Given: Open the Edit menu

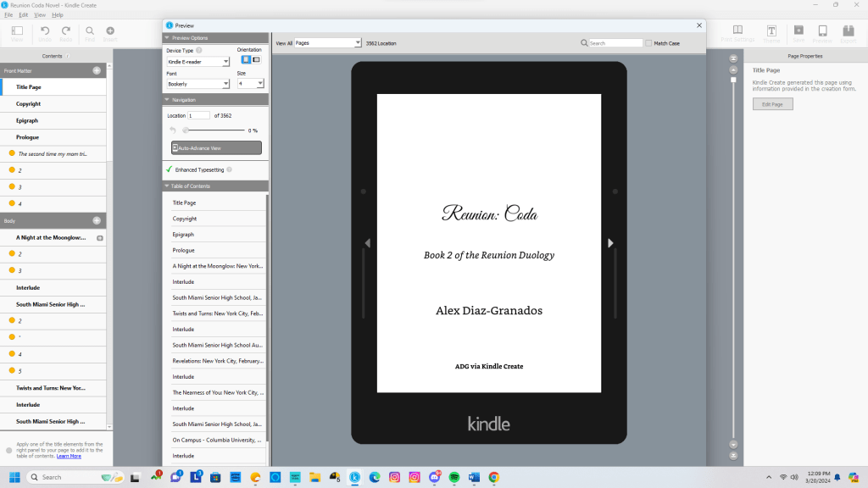Looking at the screenshot, I should pyautogui.click(x=23, y=15).
